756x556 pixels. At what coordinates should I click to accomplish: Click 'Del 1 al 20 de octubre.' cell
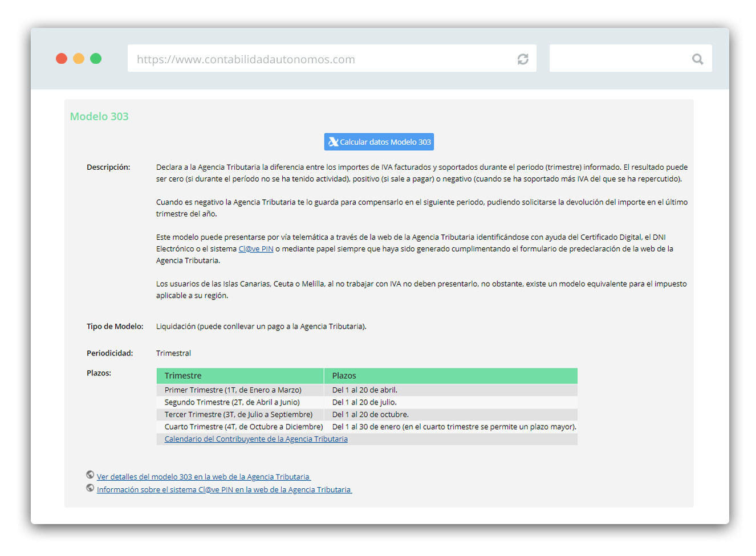coord(451,415)
